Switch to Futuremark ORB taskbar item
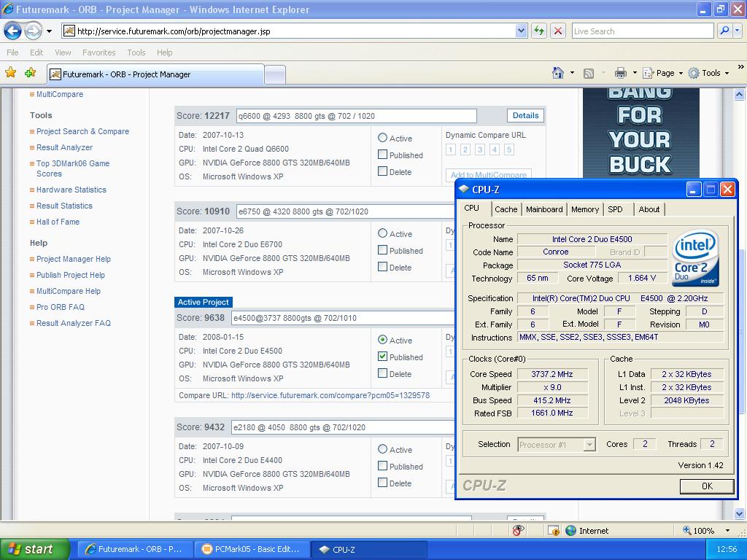 [x=135, y=549]
